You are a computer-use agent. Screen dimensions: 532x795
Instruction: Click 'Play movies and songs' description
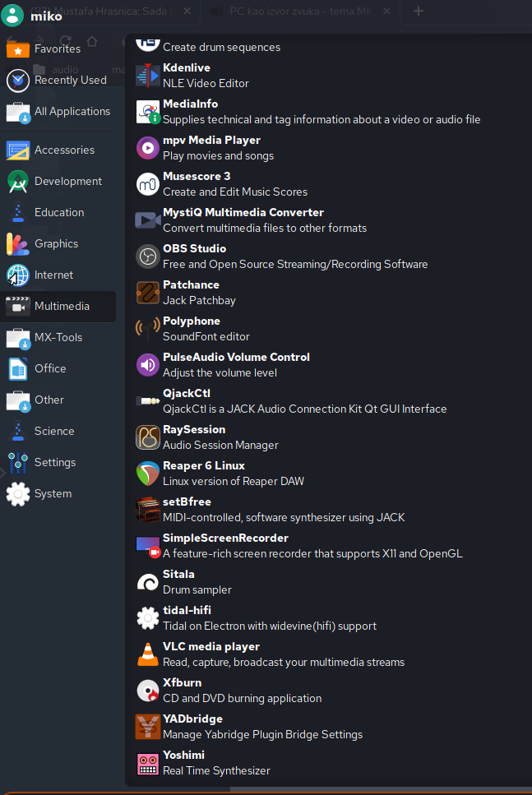pos(218,156)
